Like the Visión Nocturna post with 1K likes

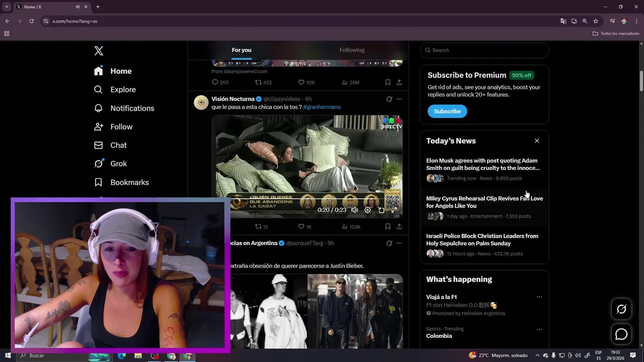305,227
